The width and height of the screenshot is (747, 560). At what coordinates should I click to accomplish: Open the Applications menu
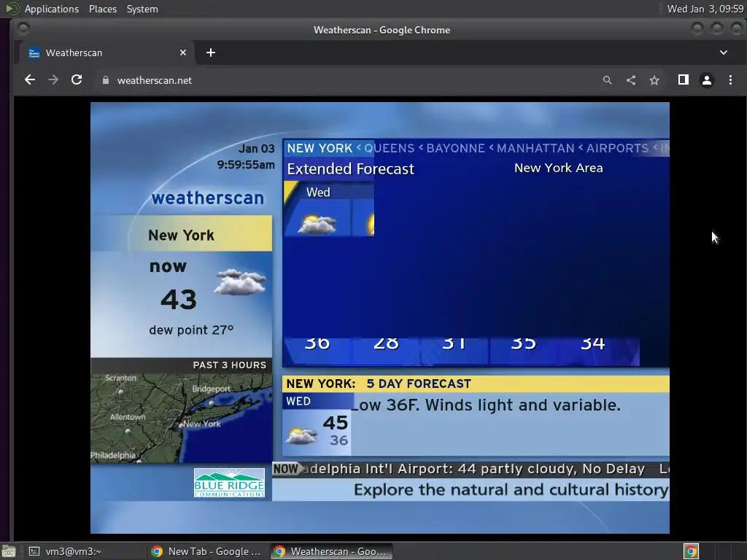52,9
